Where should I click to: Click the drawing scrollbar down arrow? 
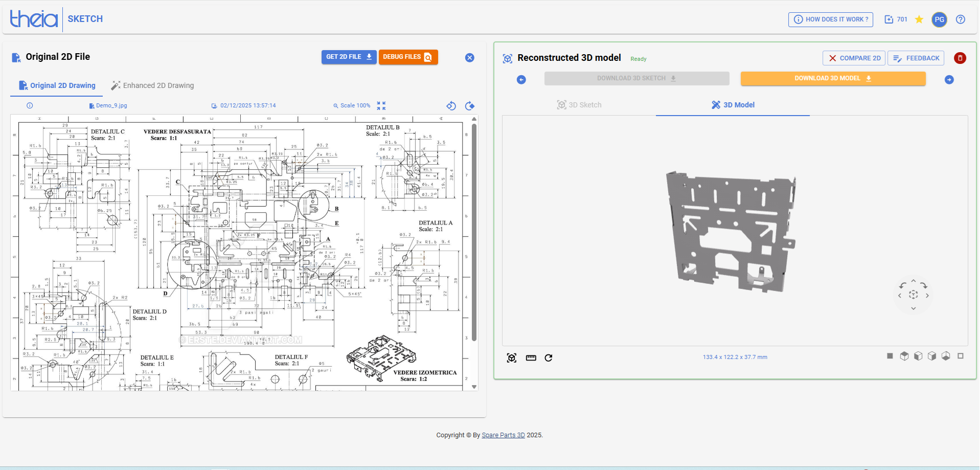pos(474,387)
